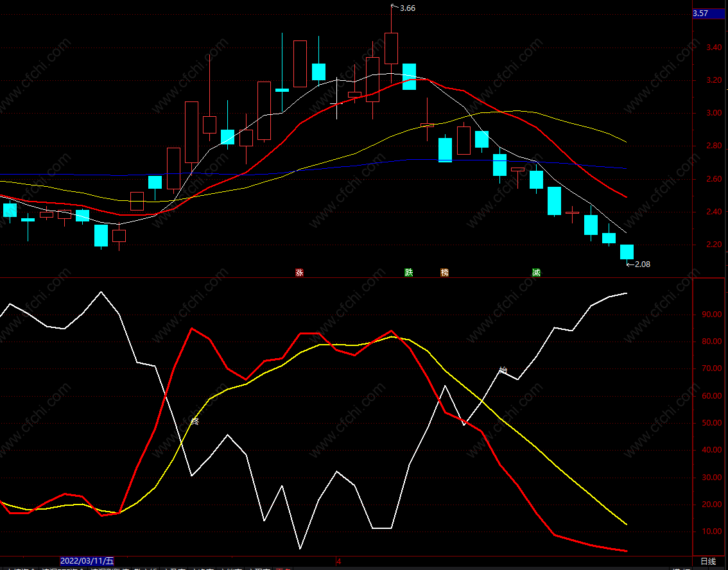Viewport: 728px width, 570px height.
Task: Click the month 4 marker on time axis
Action: pyautogui.click(x=338, y=561)
